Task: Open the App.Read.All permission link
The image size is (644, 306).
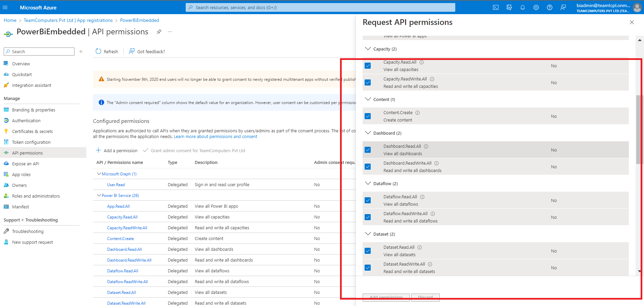Action: point(118,206)
